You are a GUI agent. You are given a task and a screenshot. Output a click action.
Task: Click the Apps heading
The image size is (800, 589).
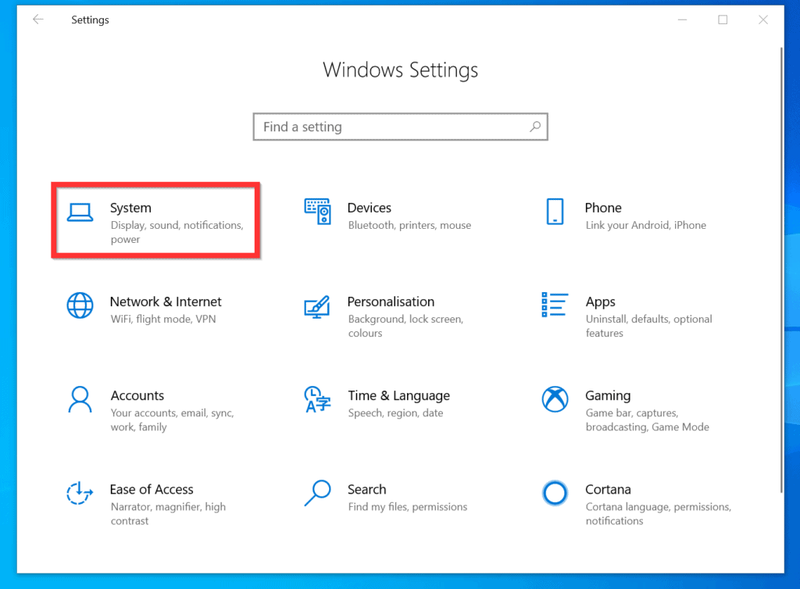pos(601,302)
